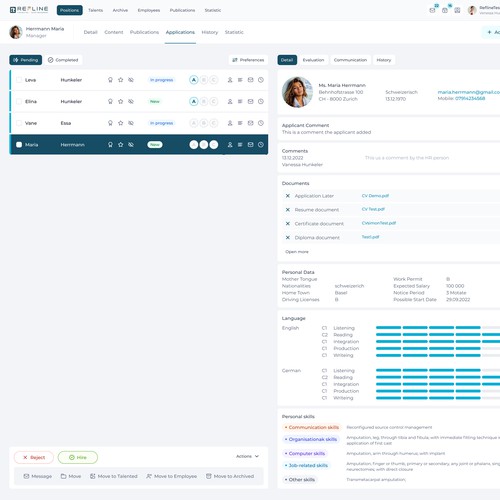This screenshot has width=500, height=500.
Task: Check the Leva Hunkeler checkbox
Action: 19,80
